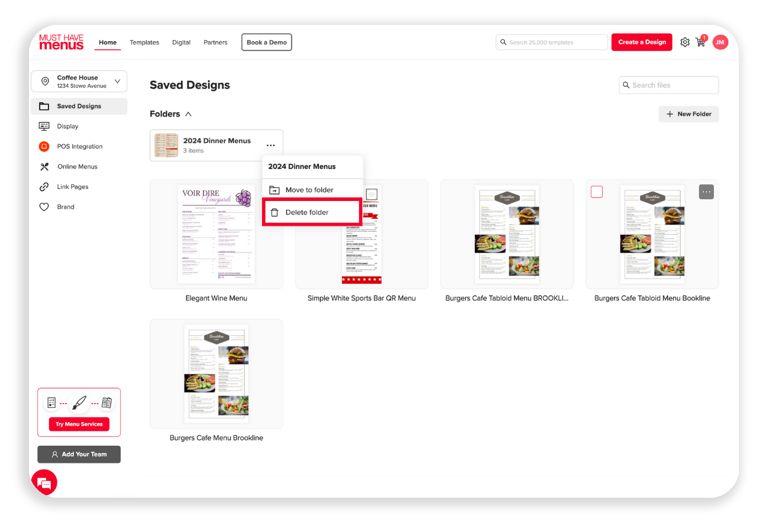The width and height of the screenshot is (769, 532).
Task: Click the trash icon beside Delete folder
Action: (274, 212)
